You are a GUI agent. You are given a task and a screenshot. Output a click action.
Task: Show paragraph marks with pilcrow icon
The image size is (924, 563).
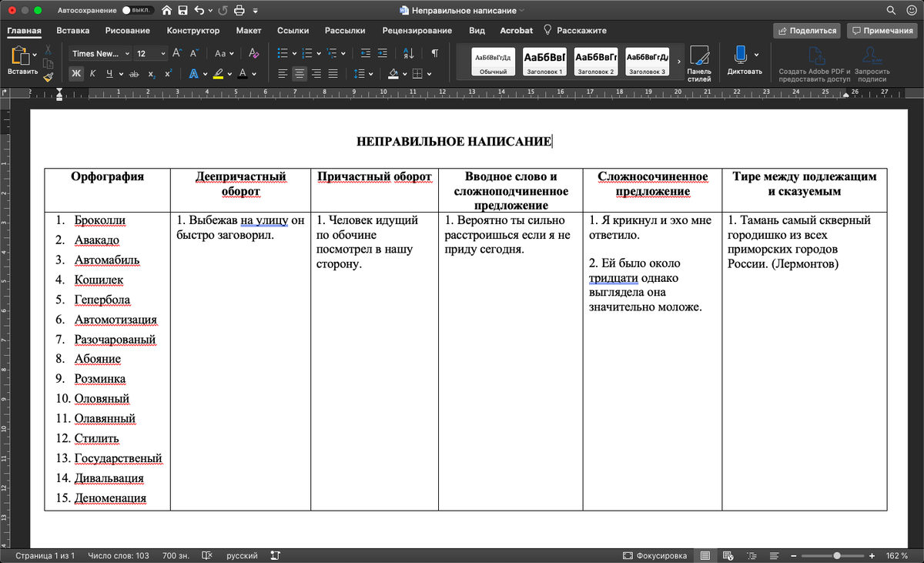(x=435, y=53)
